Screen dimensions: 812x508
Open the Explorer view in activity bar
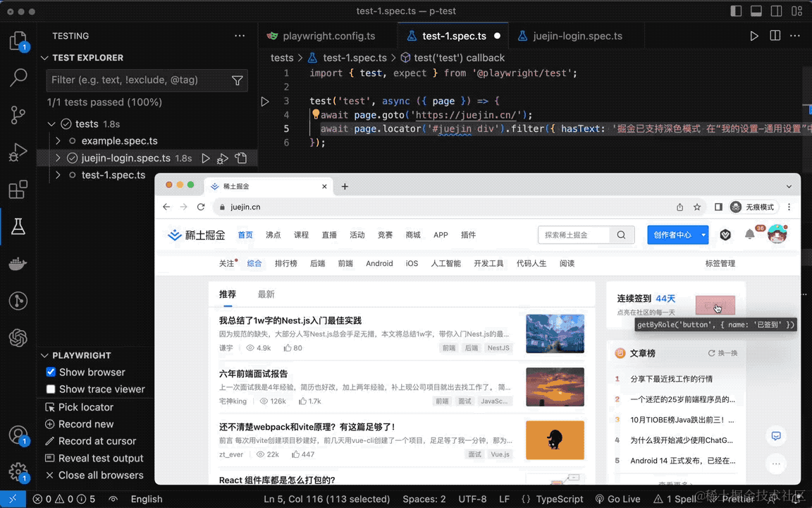coord(18,40)
